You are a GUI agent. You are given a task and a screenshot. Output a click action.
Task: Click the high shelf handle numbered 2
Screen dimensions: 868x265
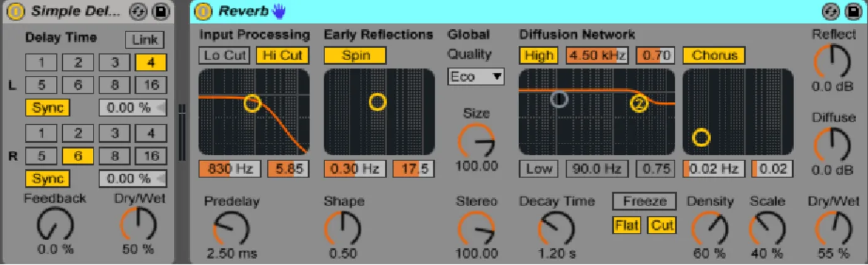[639, 104]
